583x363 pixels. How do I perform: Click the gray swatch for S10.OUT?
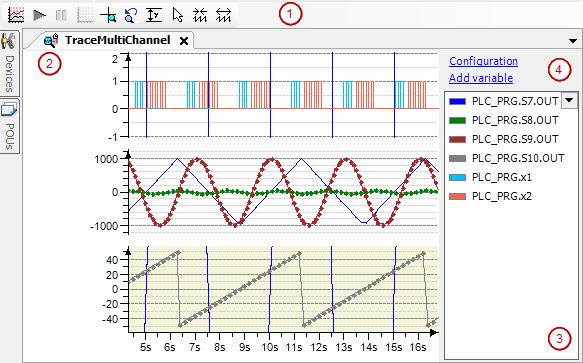click(x=457, y=158)
